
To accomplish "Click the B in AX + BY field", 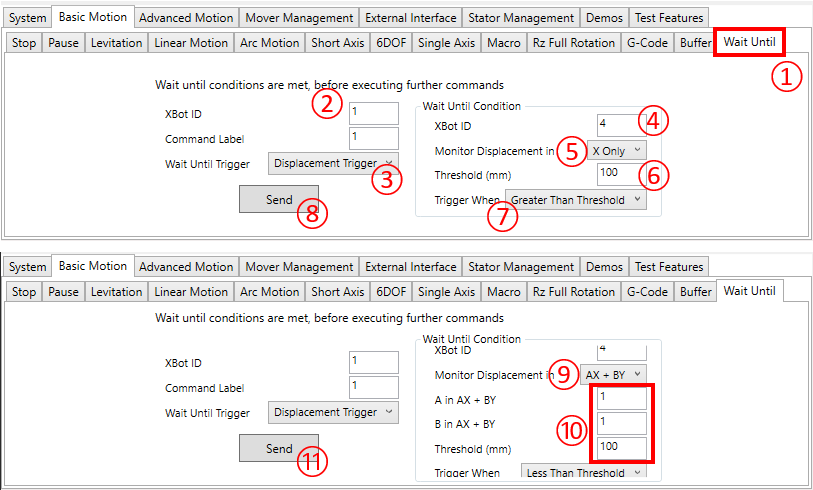I will tap(621, 423).
